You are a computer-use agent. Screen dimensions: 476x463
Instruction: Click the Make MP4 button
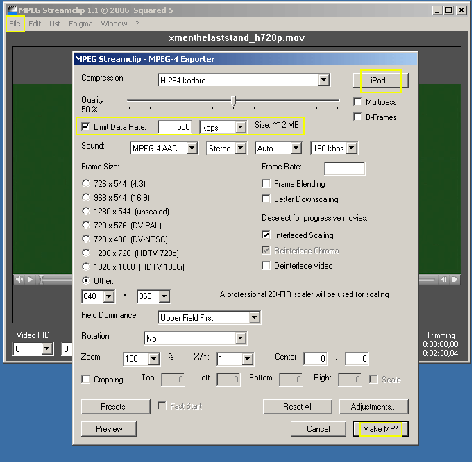(380, 429)
